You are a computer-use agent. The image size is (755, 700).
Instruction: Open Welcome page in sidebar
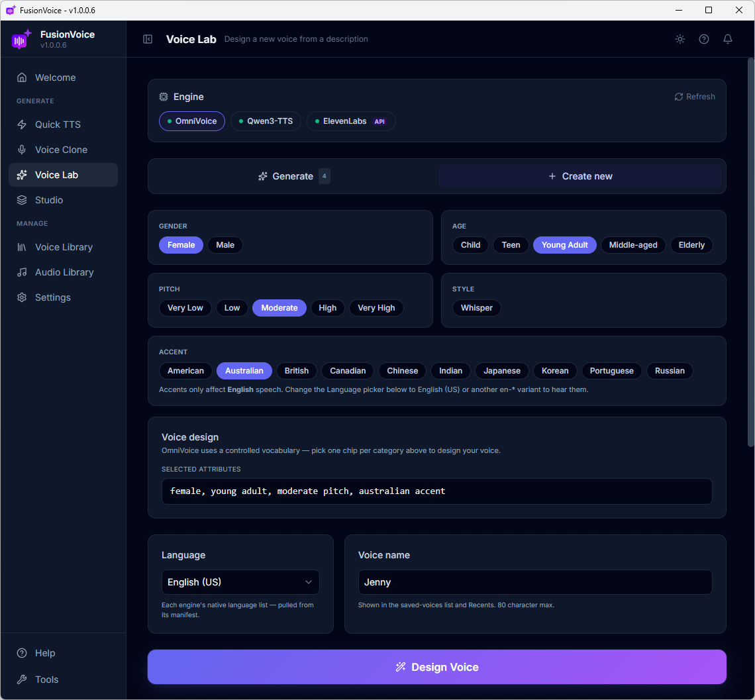63,77
